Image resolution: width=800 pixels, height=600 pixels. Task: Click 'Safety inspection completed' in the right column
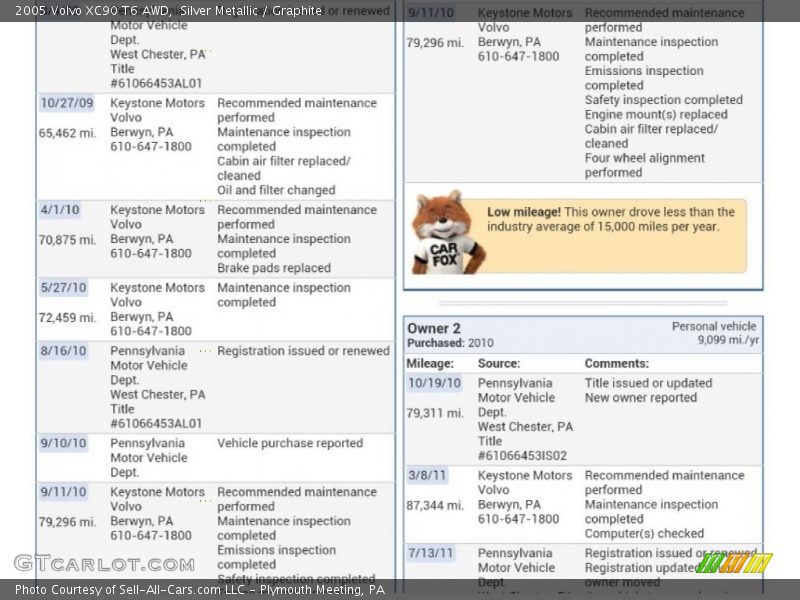(x=664, y=100)
